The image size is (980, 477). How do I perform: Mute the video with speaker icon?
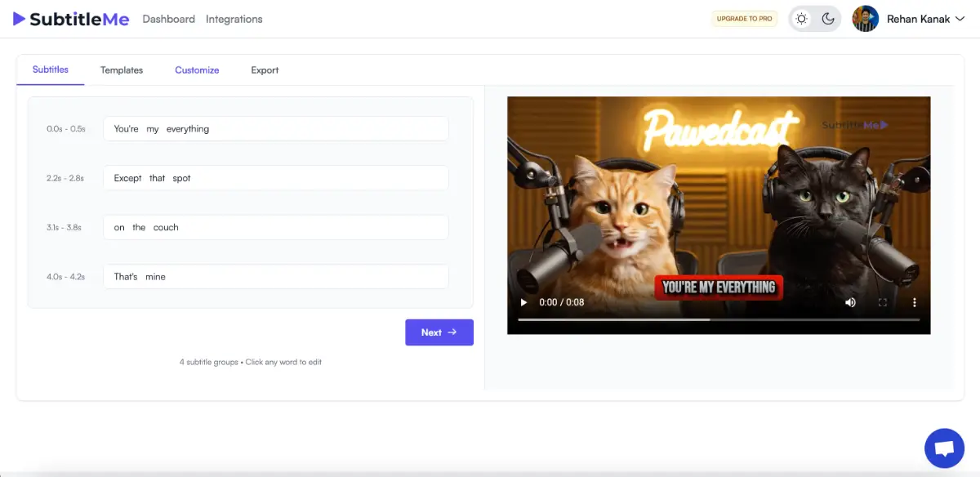(850, 302)
